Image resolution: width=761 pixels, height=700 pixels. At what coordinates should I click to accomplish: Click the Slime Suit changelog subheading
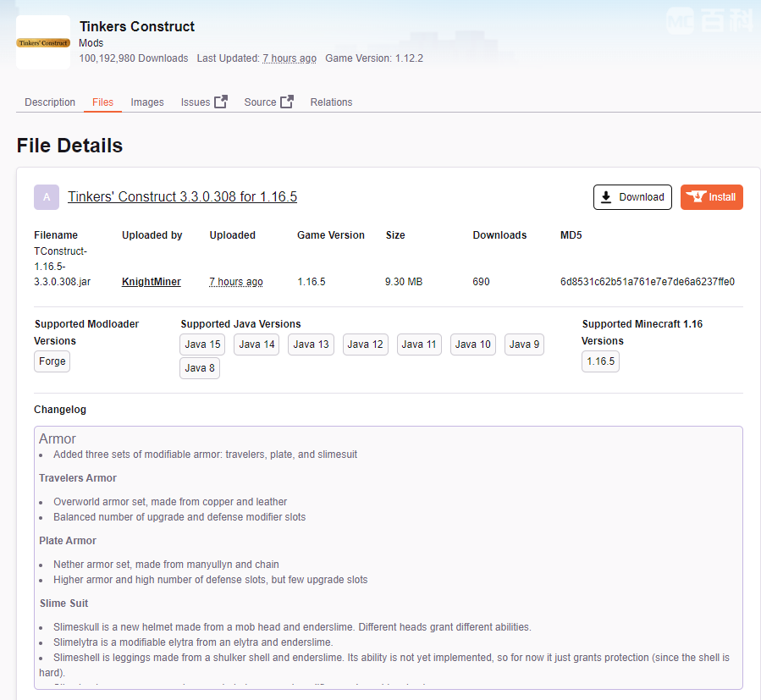coord(64,604)
